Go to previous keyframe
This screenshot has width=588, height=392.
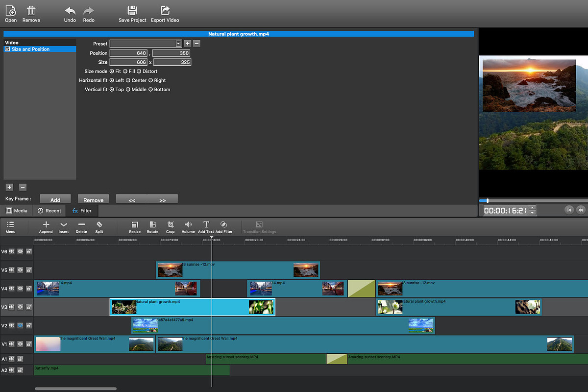(131, 199)
